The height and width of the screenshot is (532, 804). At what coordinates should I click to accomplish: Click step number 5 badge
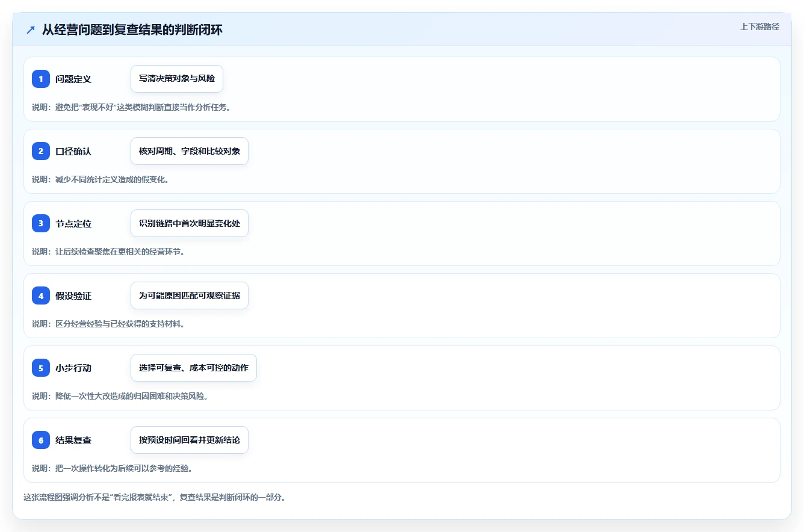(x=41, y=368)
